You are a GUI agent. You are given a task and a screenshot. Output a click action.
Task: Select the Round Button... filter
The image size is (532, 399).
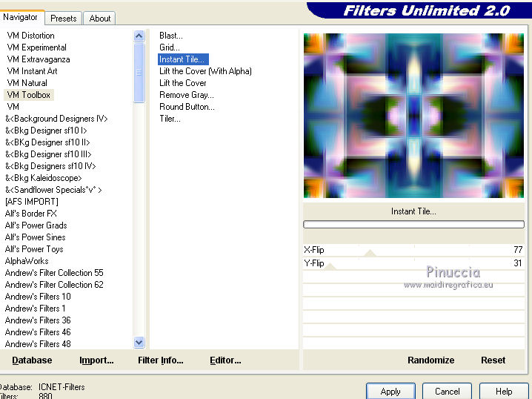(x=187, y=107)
